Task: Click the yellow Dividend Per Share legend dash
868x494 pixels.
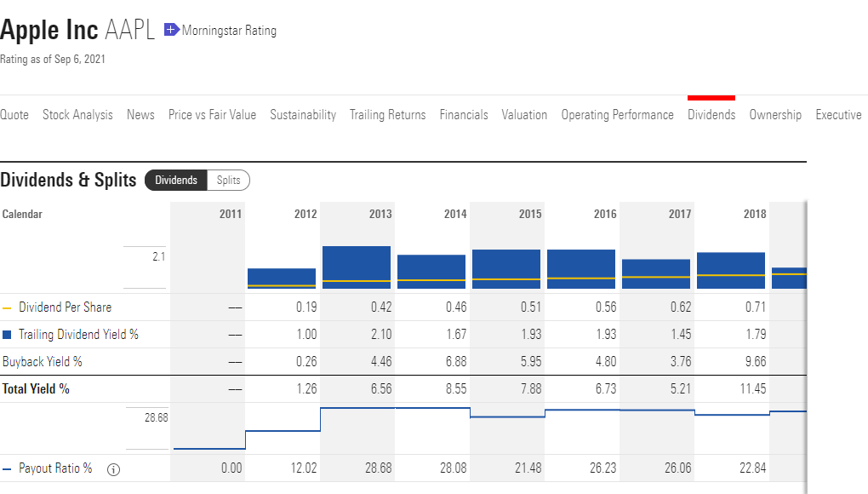Action: pos(7,308)
